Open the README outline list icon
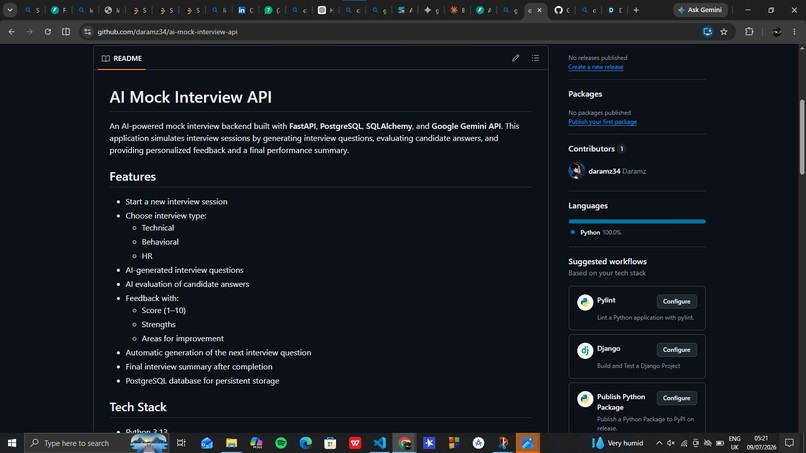Image resolution: width=806 pixels, height=453 pixels. pos(535,58)
